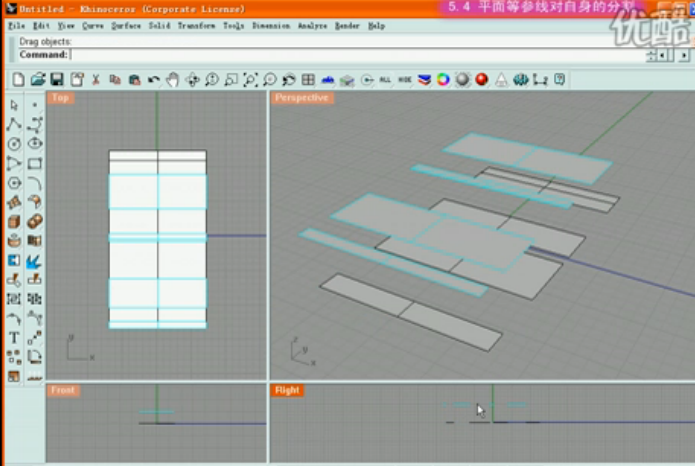Click the New file icon
This screenshot has height=466, width=695.
coord(19,79)
